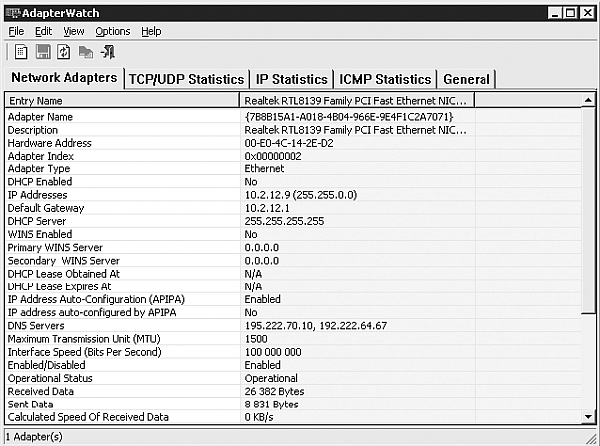The image size is (600, 446).
Task: Click the Save (floppy disk) toolbar icon
Action: tap(43, 52)
